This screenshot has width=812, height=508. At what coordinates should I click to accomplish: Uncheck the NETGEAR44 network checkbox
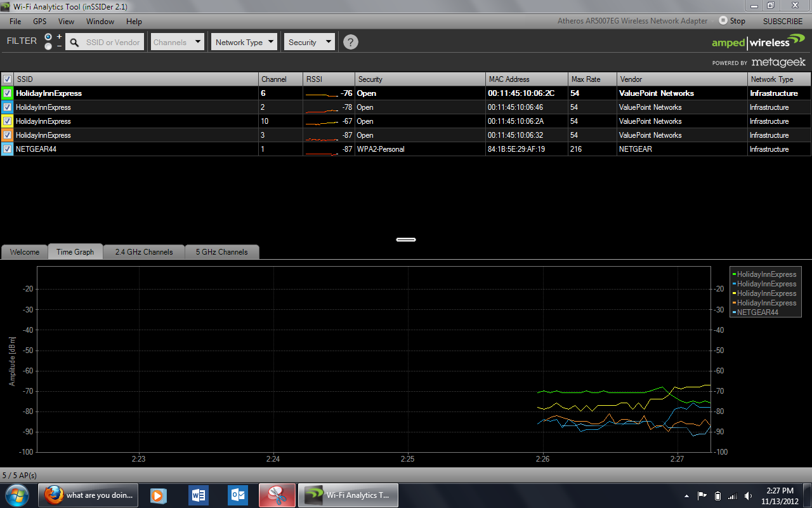(x=7, y=149)
